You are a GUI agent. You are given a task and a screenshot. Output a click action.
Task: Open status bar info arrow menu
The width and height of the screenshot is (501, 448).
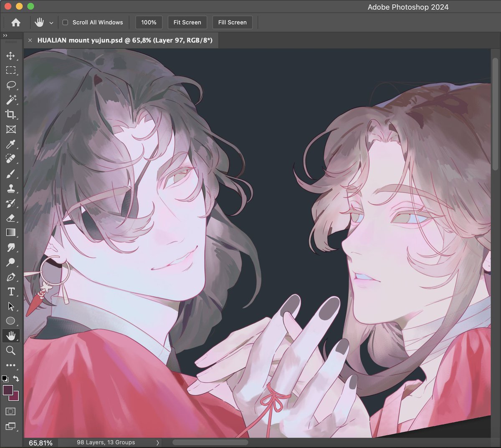tap(157, 443)
